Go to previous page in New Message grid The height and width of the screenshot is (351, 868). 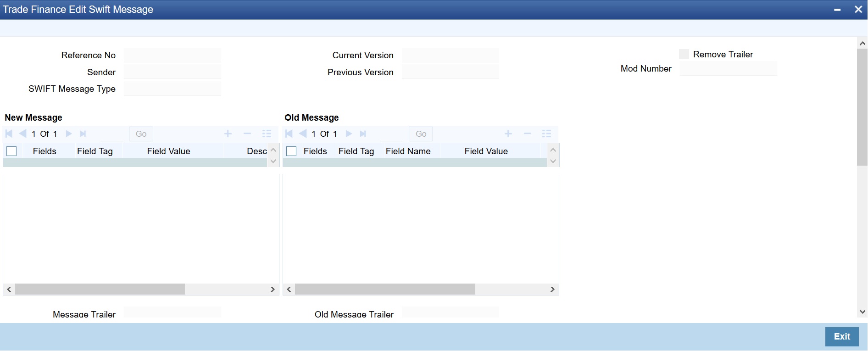tap(22, 134)
